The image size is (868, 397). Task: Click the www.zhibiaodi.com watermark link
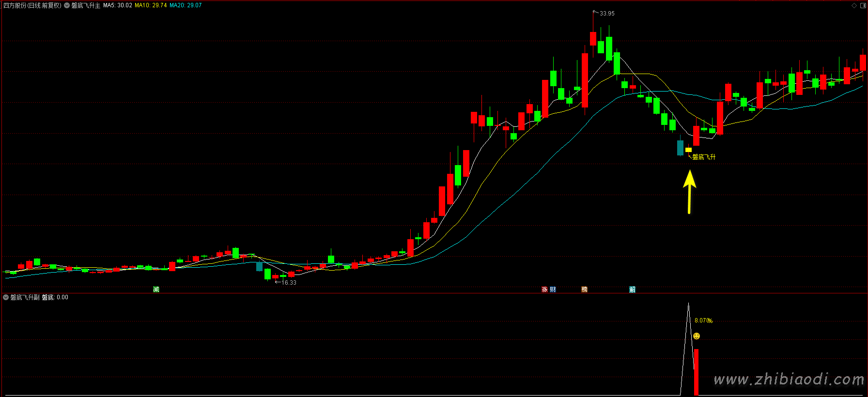coord(789,379)
